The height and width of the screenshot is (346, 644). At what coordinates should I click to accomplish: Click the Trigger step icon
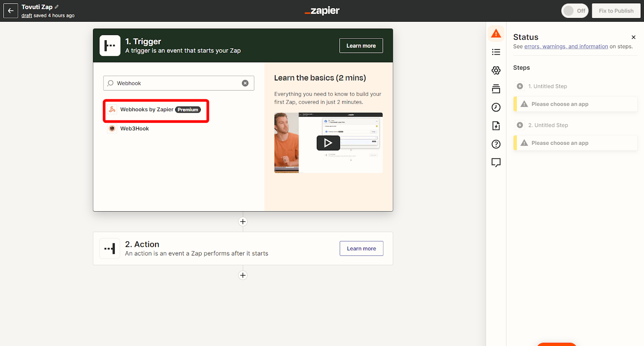point(110,45)
